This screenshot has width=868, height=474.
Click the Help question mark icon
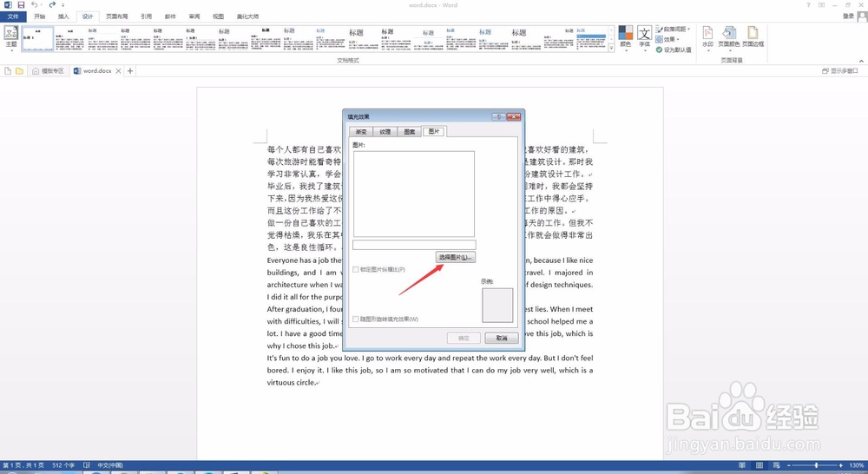(x=808, y=5)
